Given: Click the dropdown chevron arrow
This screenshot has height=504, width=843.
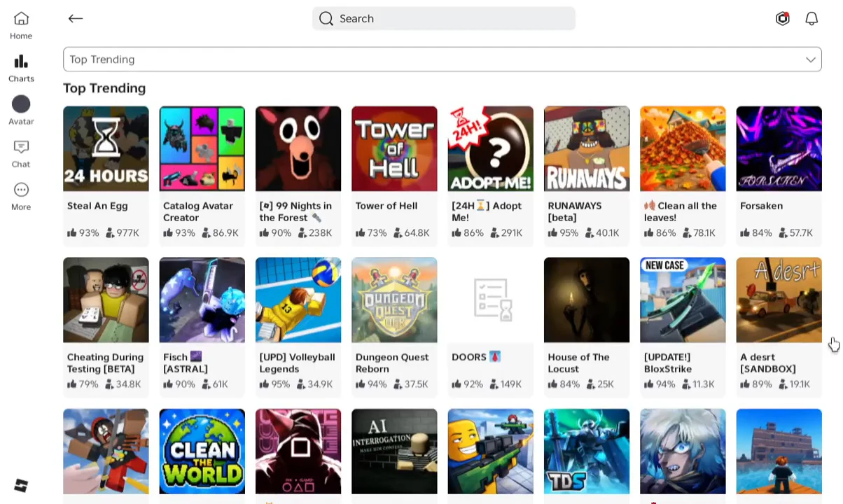Looking at the screenshot, I should (811, 59).
